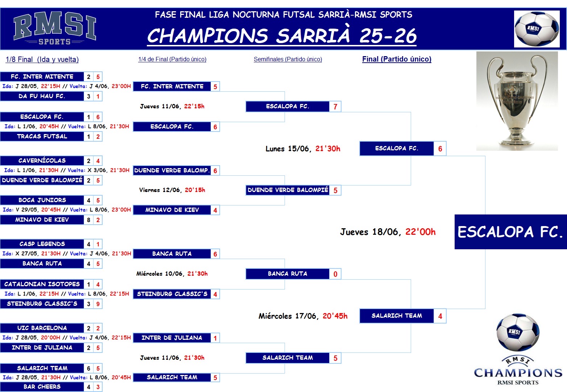The height and width of the screenshot is (392, 567).
Task: Click the CHAMPIONS SARRIÀ 25-26 title
Action: pyautogui.click(x=282, y=36)
